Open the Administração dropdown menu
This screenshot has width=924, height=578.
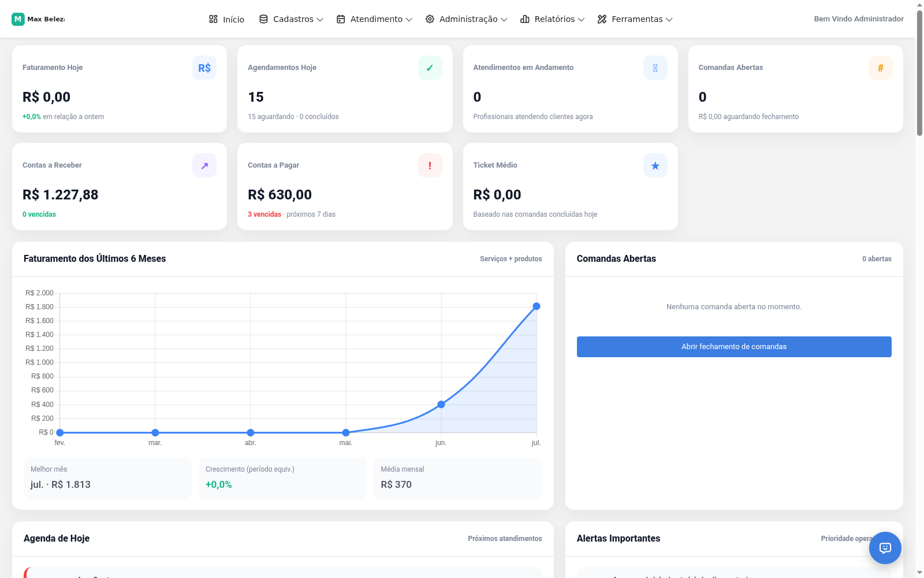pyautogui.click(x=466, y=19)
